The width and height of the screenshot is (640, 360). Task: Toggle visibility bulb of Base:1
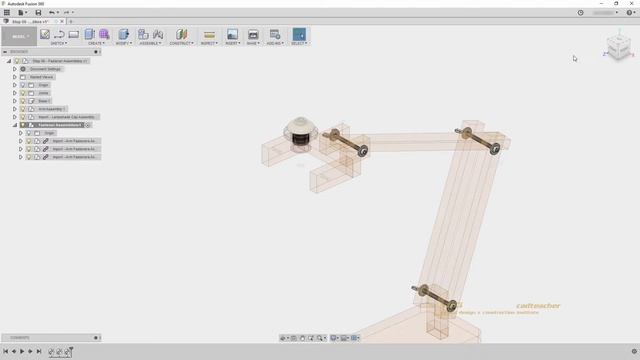(23, 101)
